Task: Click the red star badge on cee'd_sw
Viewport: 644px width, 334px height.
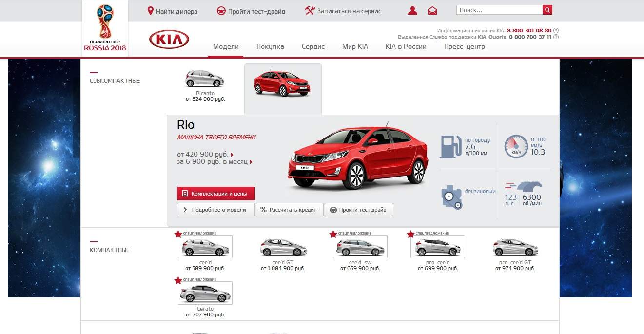Action: [x=333, y=235]
